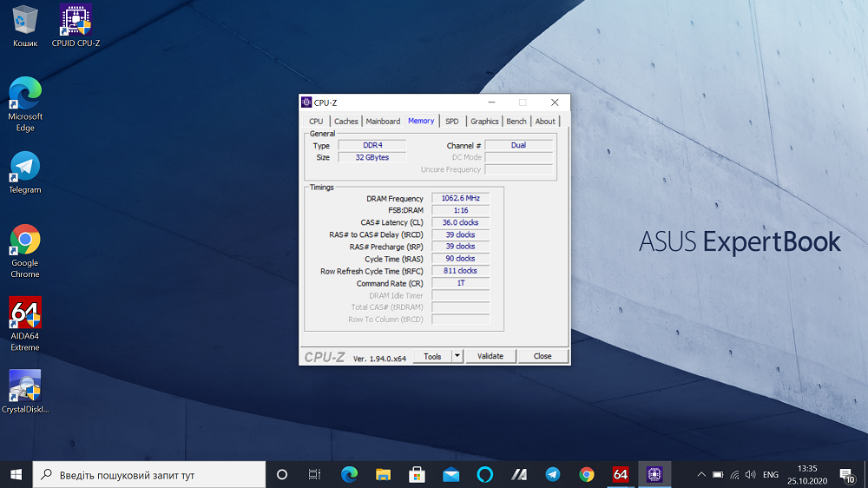The width and height of the screenshot is (868, 488).
Task: Click the Show desktop strip
Action: (865, 475)
